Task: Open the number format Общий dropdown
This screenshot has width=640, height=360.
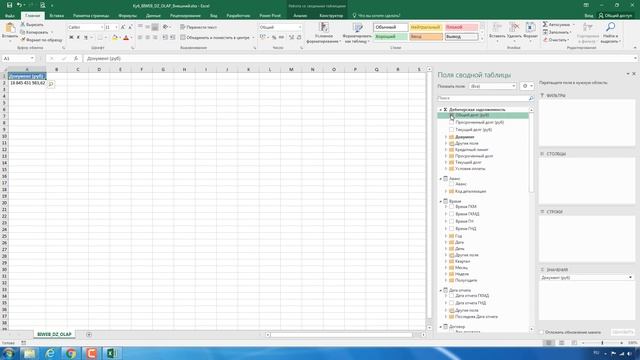Action: click(x=300, y=27)
